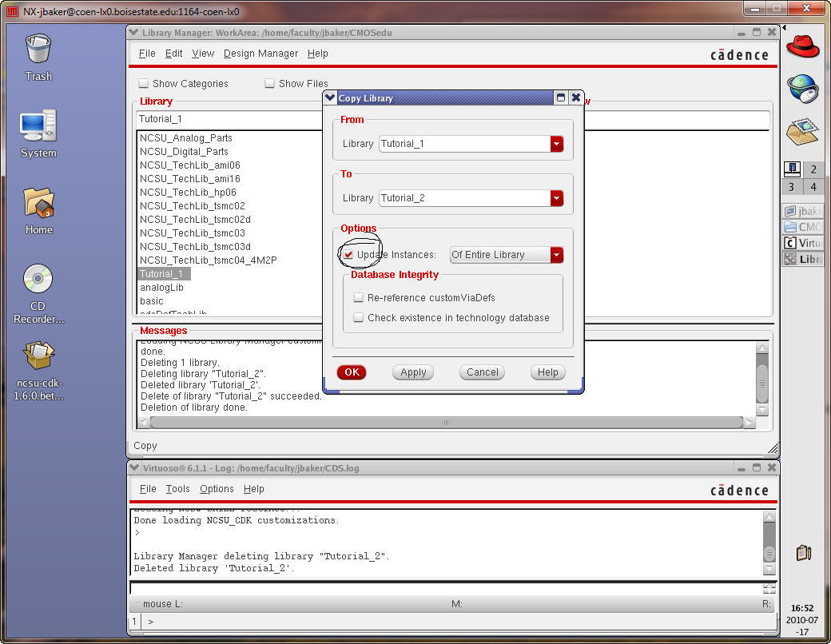This screenshot has width=831, height=644.
Task: Open Copy Library window menu chevron
Action: (330, 97)
